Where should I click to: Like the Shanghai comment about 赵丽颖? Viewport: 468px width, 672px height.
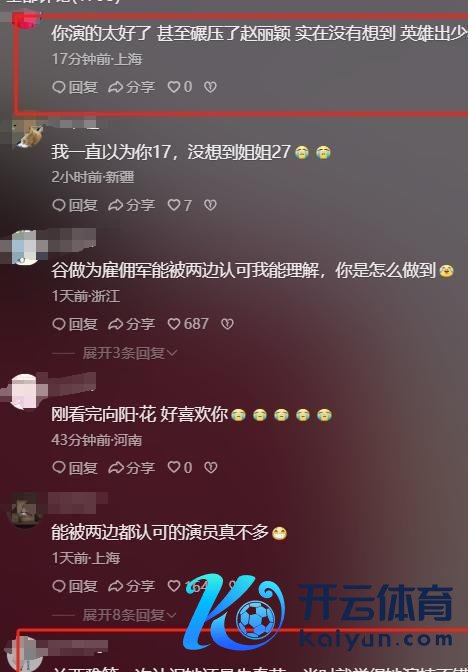pos(180,87)
